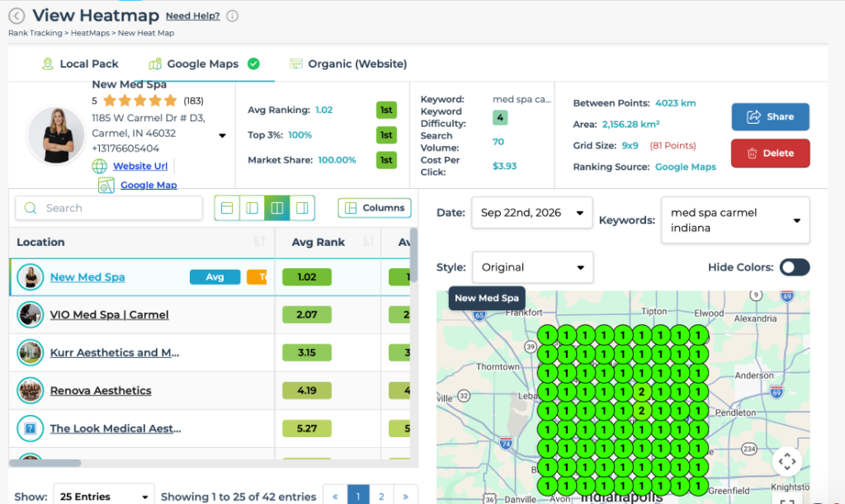Click the Search input field

(x=109, y=208)
